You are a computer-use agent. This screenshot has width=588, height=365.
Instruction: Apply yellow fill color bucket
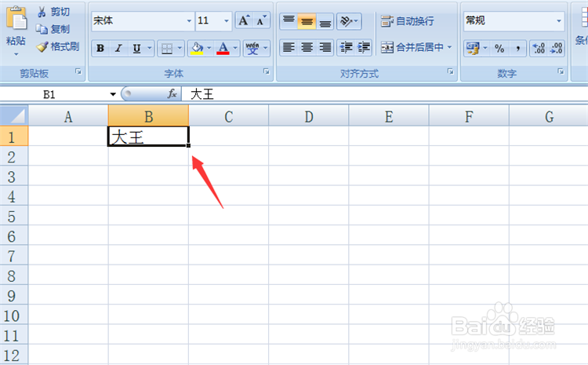pos(197,48)
